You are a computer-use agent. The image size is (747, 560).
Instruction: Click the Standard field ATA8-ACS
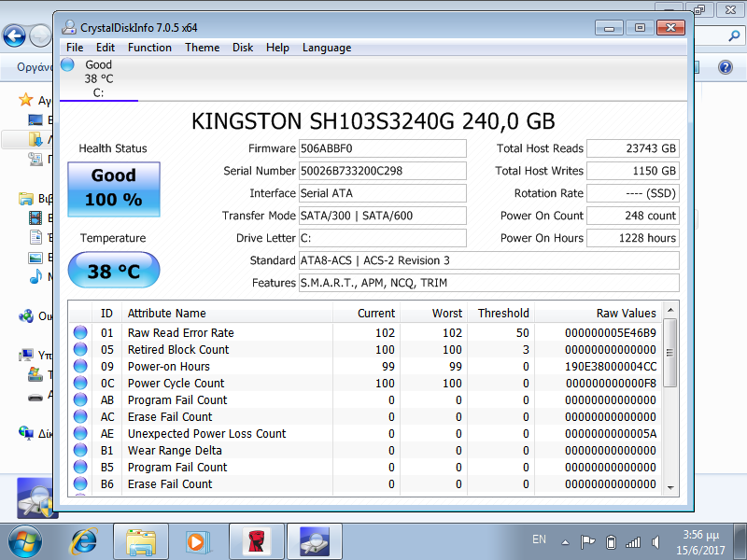coord(489,260)
